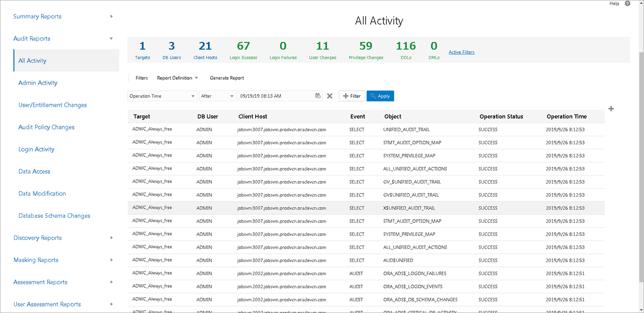644x313 pixels.
Task: Sort by the Operation Status column header
Action: coord(501,116)
